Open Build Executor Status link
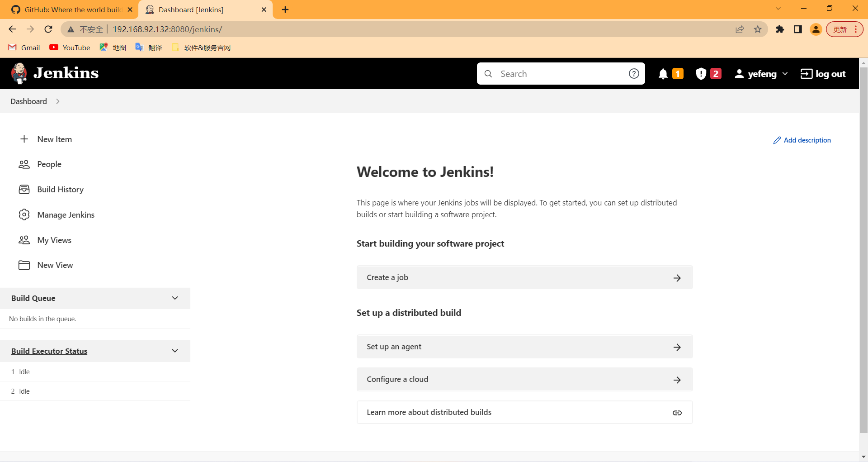 tap(49, 351)
